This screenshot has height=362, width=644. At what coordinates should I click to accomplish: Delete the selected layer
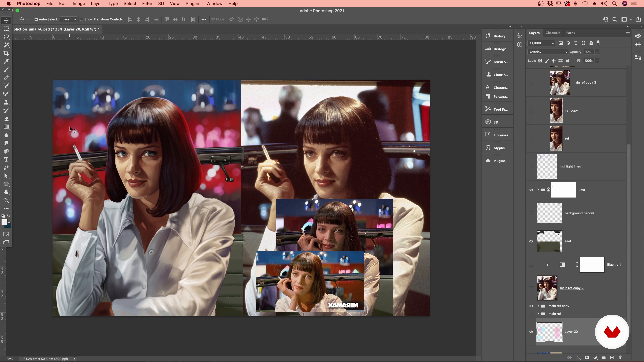click(621, 357)
